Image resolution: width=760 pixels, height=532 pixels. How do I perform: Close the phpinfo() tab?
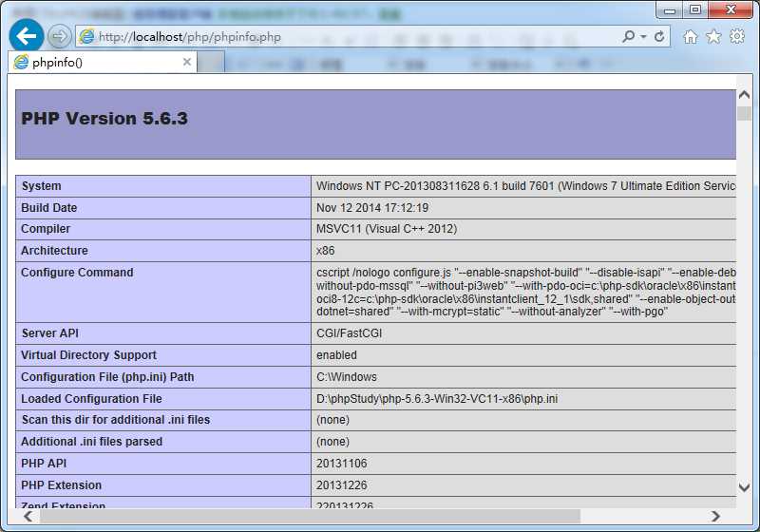pyautogui.click(x=186, y=62)
